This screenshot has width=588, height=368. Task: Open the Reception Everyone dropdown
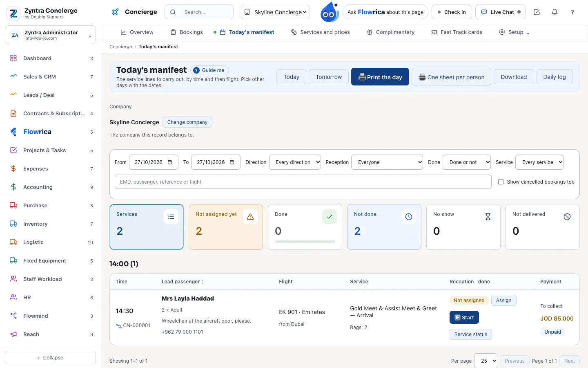point(388,162)
